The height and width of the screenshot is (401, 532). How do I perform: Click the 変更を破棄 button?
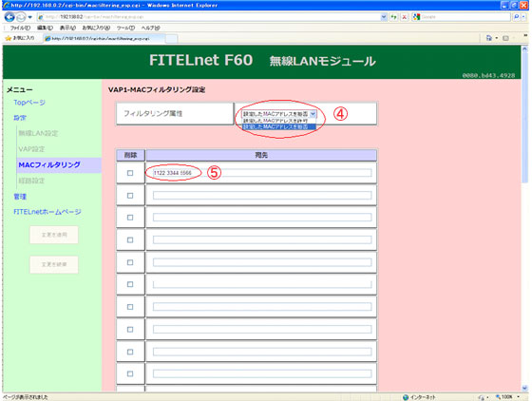click(54, 264)
